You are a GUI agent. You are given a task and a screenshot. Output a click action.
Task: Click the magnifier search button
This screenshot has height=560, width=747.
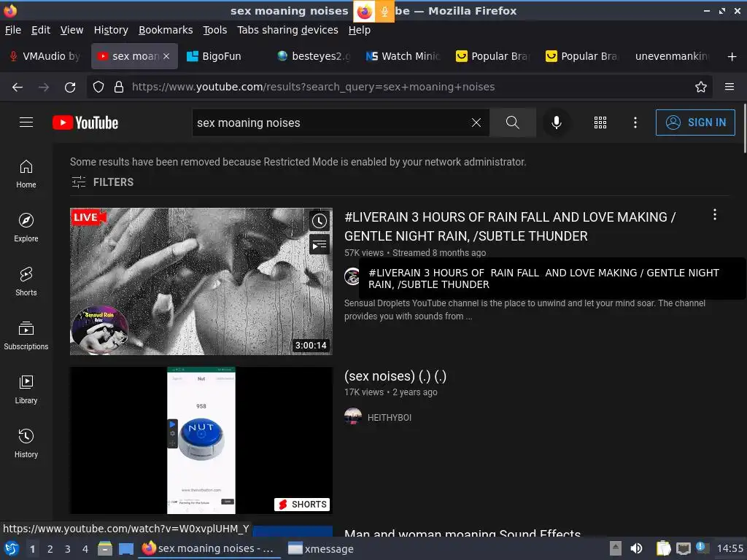click(512, 122)
